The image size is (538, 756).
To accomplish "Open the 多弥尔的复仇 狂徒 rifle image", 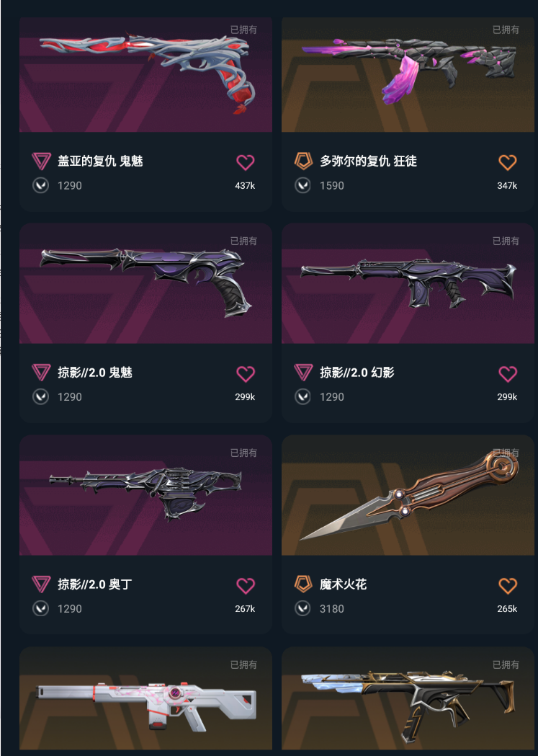I will click(x=408, y=75).
